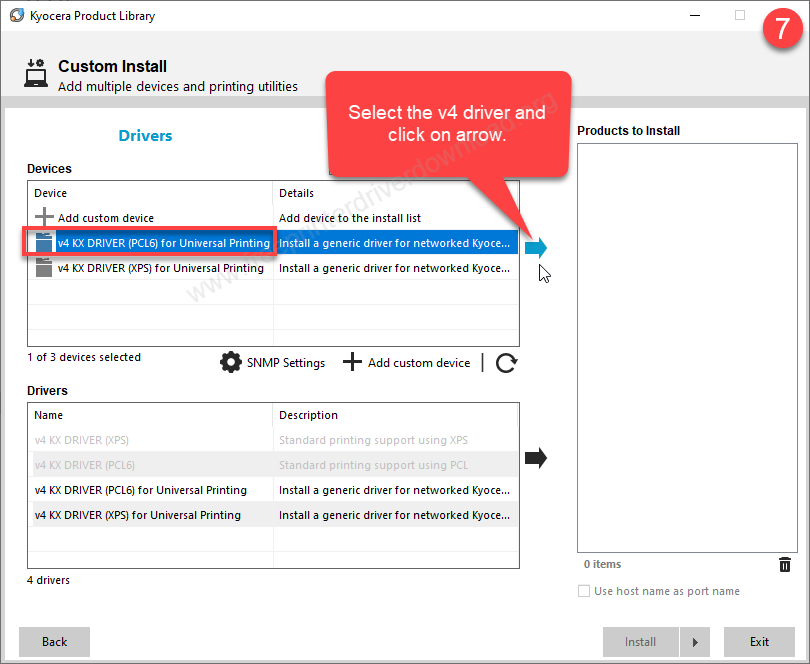The image size is (810, 664).
Task: Click the black arrow beside Drivers list
Action: point(536,458)
